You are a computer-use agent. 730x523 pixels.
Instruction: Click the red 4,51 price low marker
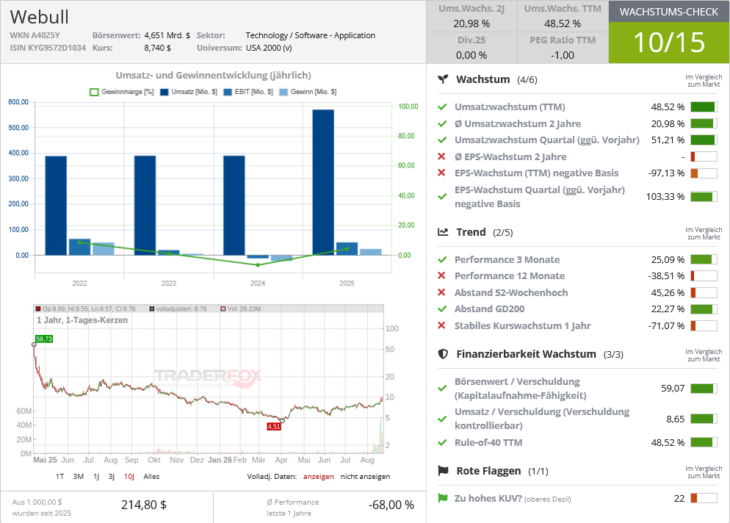[274, 426]
